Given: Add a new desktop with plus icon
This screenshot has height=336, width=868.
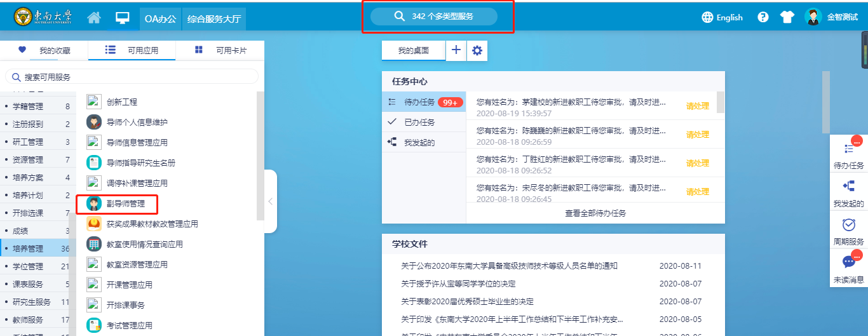Looking at the screenshot, I should pyautogui.click(x=456, y=51).
